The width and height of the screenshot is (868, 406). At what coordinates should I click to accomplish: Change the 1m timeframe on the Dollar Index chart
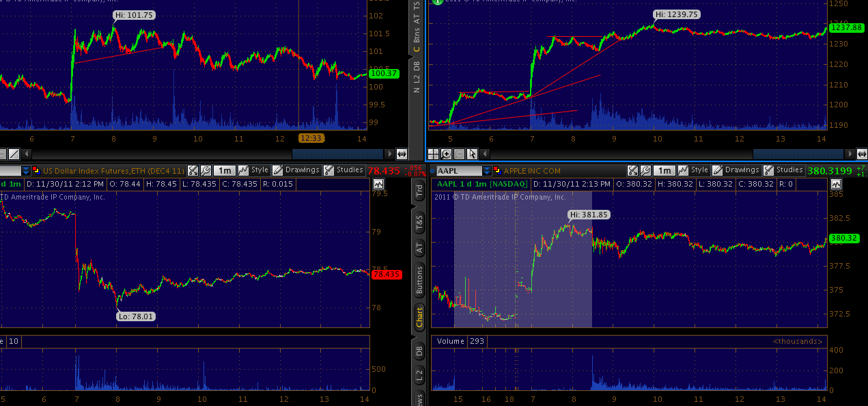[225, 170]
